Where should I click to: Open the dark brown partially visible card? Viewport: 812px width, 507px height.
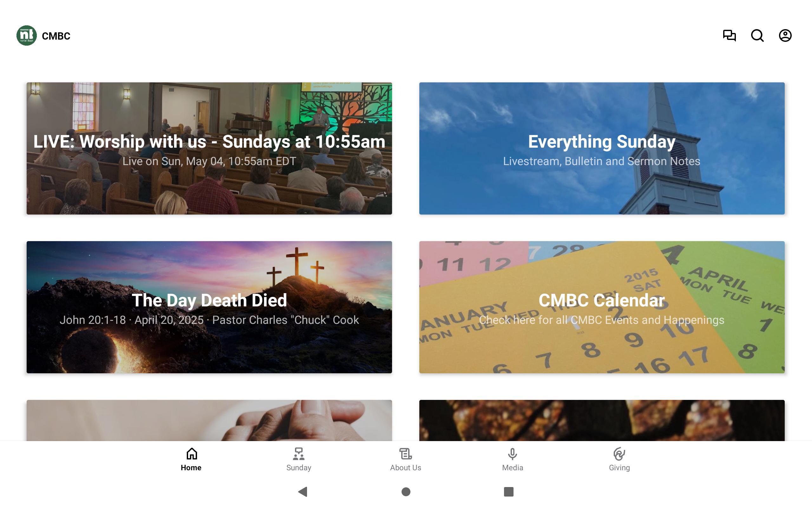tap(602, 420)
